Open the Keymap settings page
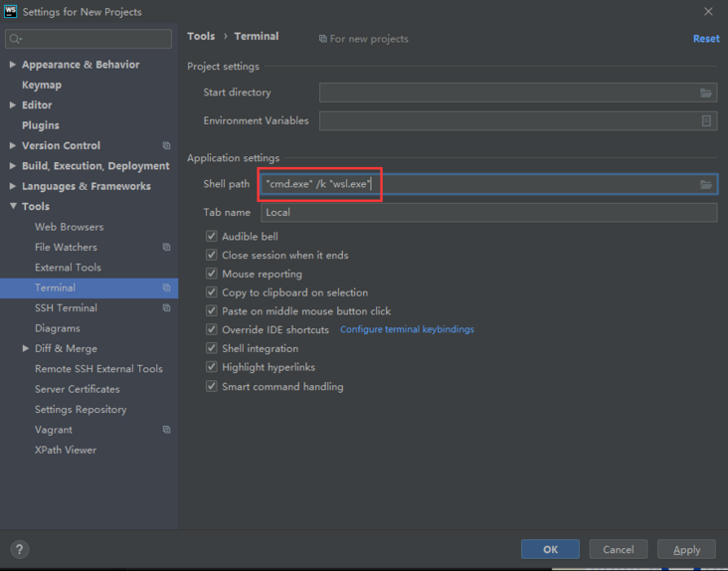The width and height of the screenshot is (728, 571). pos(41,86)
